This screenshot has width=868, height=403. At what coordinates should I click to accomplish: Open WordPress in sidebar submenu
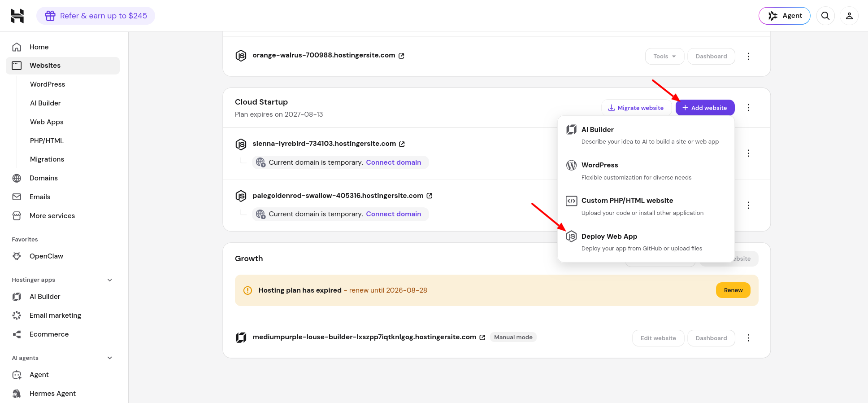pos(48,84)
